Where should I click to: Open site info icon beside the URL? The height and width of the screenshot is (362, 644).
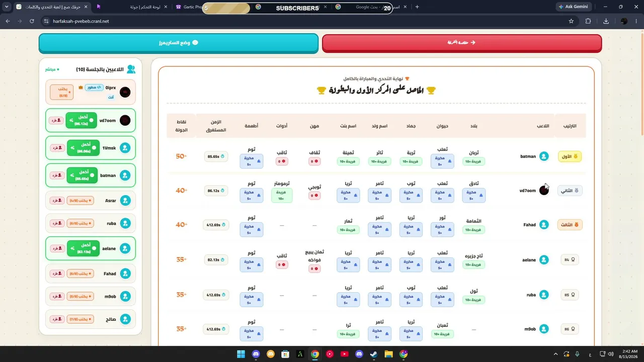pos(46,21)
